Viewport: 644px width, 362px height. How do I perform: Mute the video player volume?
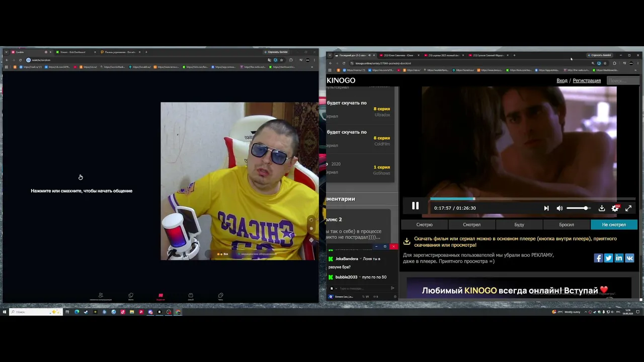tap(559, 208)
